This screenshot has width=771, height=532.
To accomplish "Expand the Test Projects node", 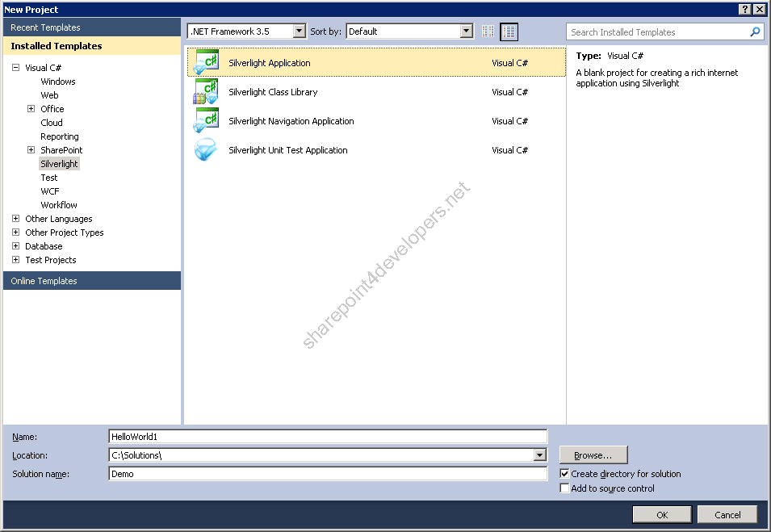I will click(x=15, y=260).
